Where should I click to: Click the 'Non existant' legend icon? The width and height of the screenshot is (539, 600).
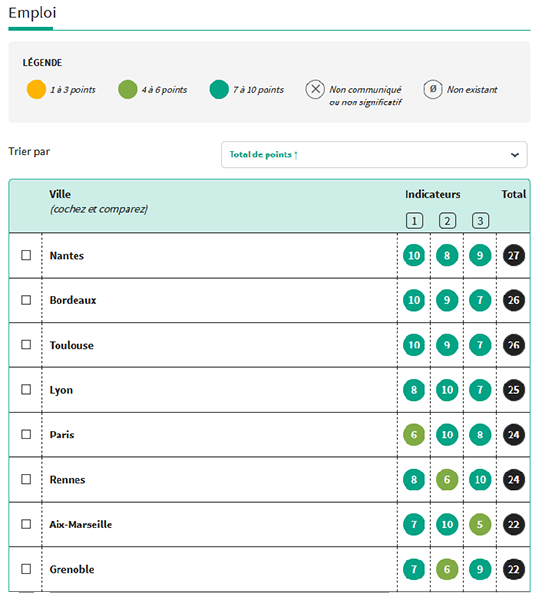click(x=433, y=90)
